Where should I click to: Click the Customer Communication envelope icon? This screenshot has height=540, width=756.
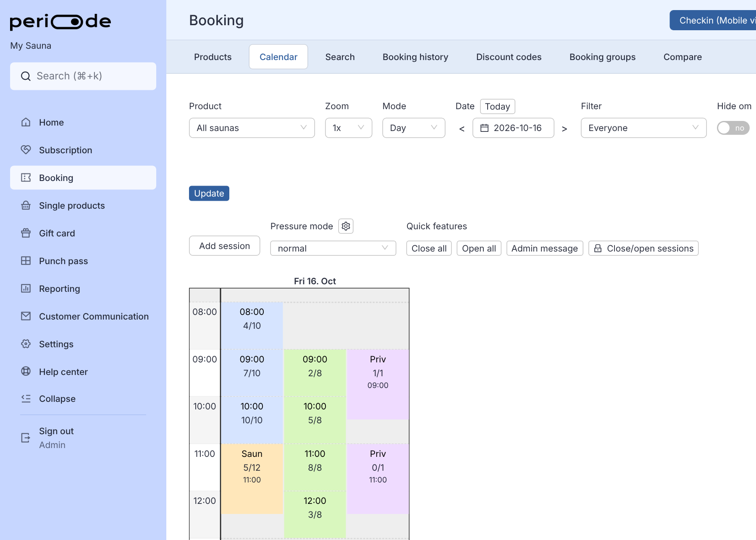coord(26,316)
